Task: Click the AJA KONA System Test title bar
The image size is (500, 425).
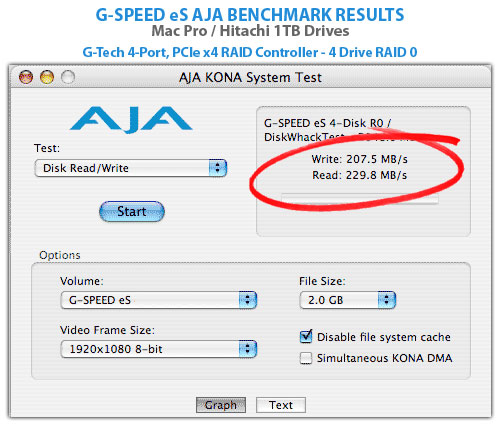Action: pyautogui.click(x=250, y=77)
